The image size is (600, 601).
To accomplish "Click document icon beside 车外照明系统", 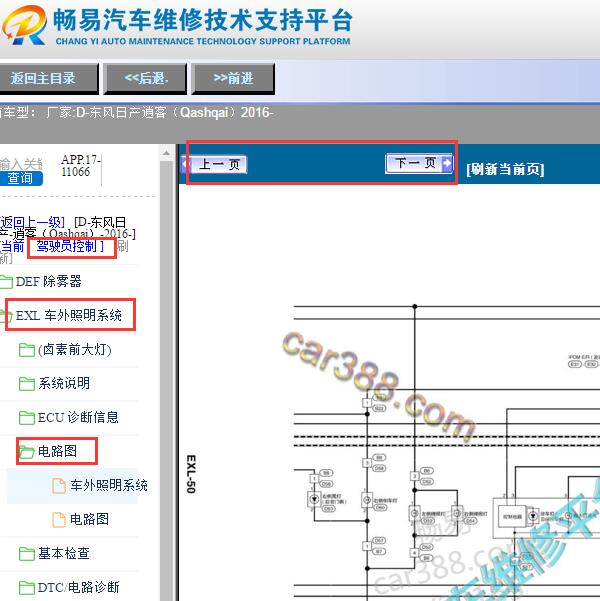I will 59,486.
